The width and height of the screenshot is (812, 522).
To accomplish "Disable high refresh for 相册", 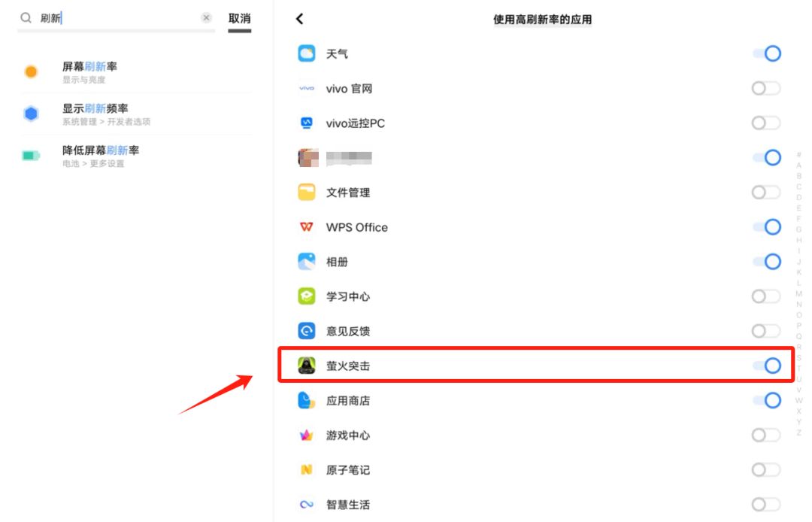I will tap(767, 262).
